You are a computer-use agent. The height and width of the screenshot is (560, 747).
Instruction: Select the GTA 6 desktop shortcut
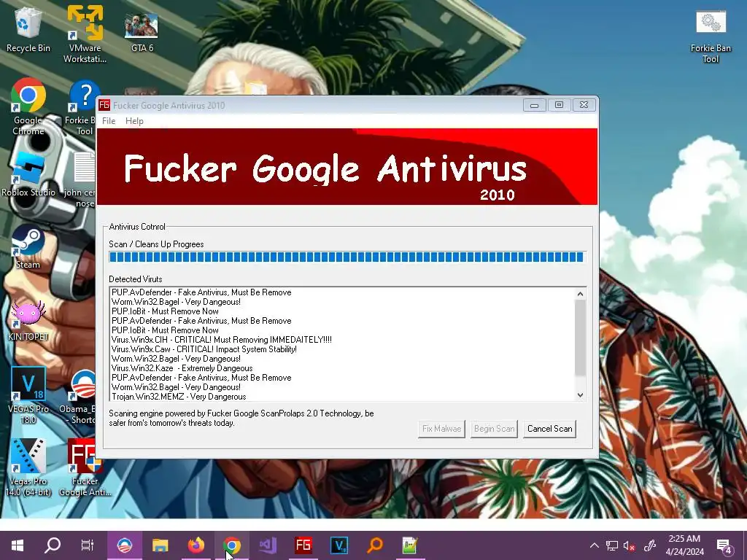point(142,31)
